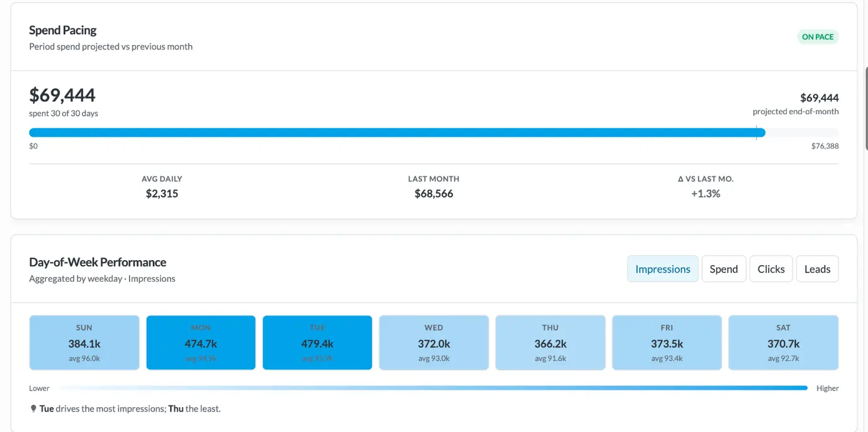Select the TUE 479.4k weekday card
Image resolution: width=868 pixels, height=432 pixels.
(x=317, y=343)
